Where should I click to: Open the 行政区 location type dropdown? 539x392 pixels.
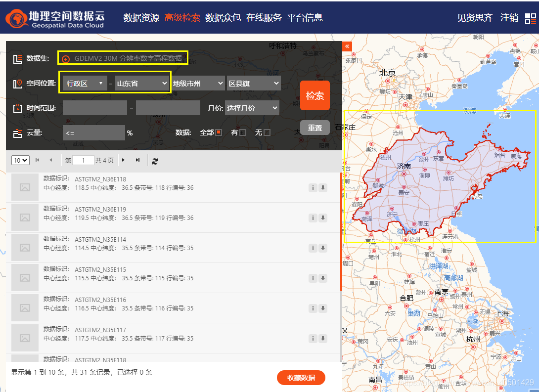85,83
